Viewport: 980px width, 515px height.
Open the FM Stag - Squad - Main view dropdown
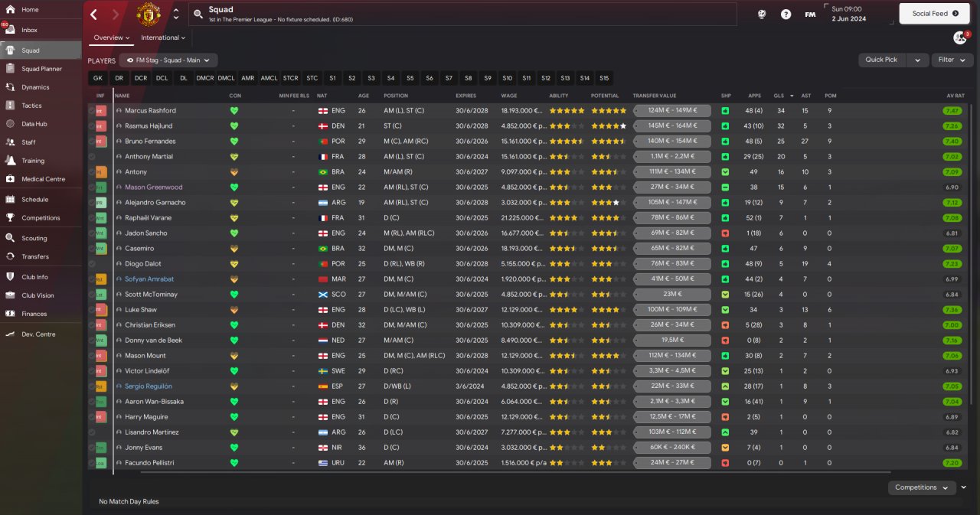click(168, 60)
